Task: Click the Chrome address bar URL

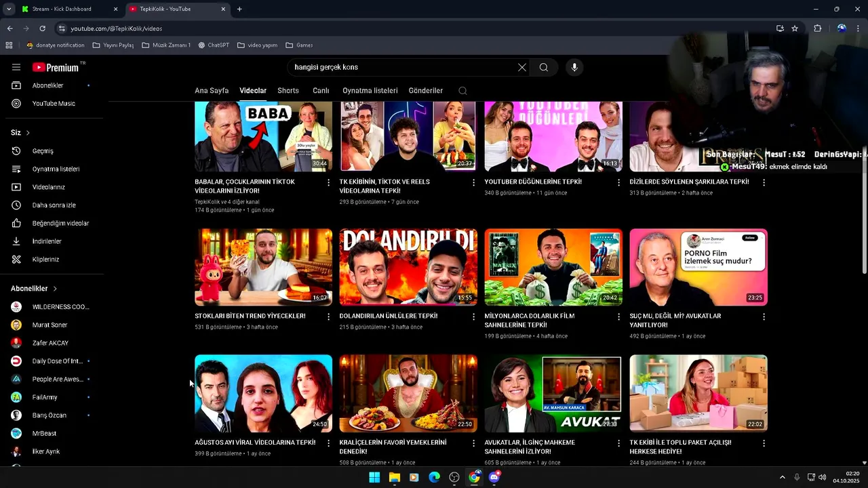Action: coord(117,28)
